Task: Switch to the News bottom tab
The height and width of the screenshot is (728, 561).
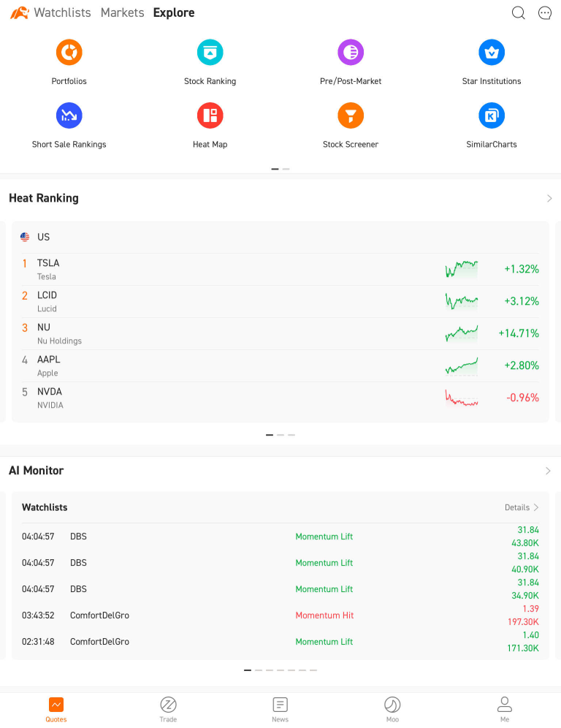Action: (x=280, y=710)
